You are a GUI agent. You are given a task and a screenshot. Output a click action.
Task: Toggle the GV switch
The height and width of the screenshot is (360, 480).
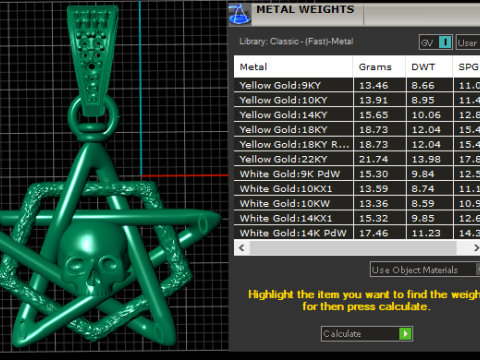[x=445, y=42]
